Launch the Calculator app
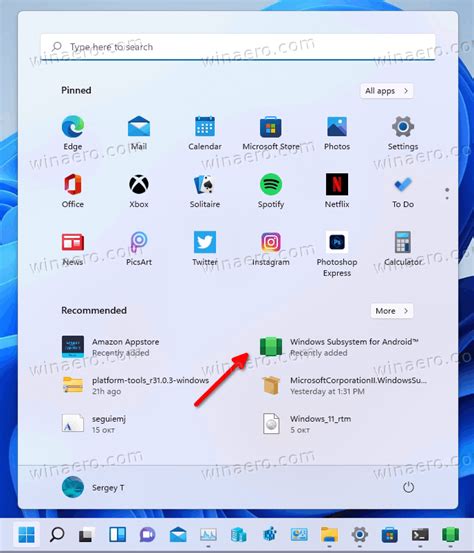 pos(403,249)
